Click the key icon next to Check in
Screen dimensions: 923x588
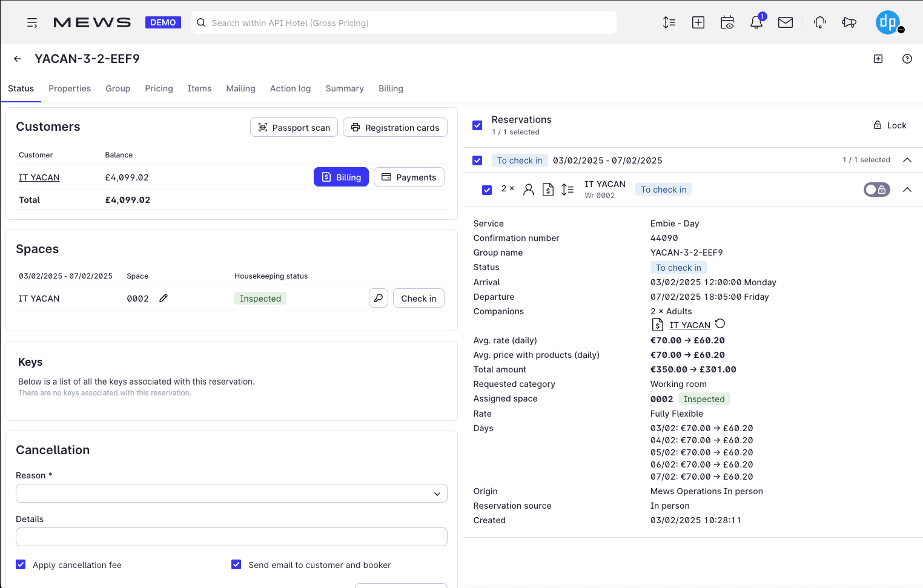pyautogui.click(x=378, y=298)
